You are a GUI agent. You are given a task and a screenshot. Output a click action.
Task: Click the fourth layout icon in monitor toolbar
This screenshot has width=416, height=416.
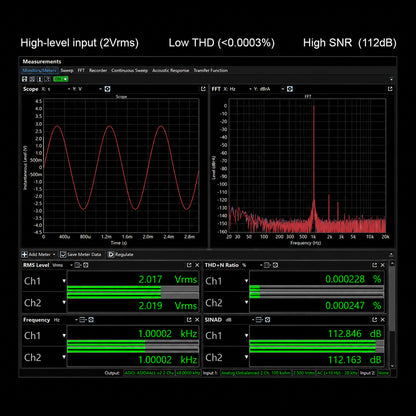click(47, 79)
